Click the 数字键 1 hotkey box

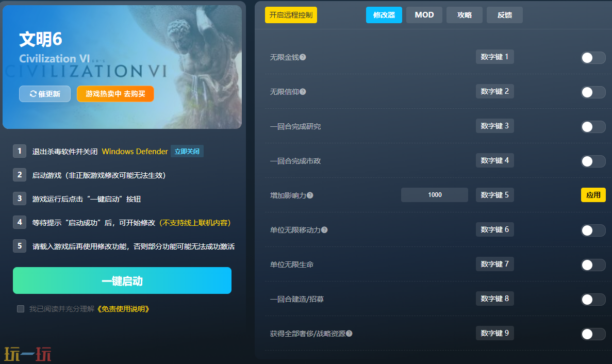[494, 57]
